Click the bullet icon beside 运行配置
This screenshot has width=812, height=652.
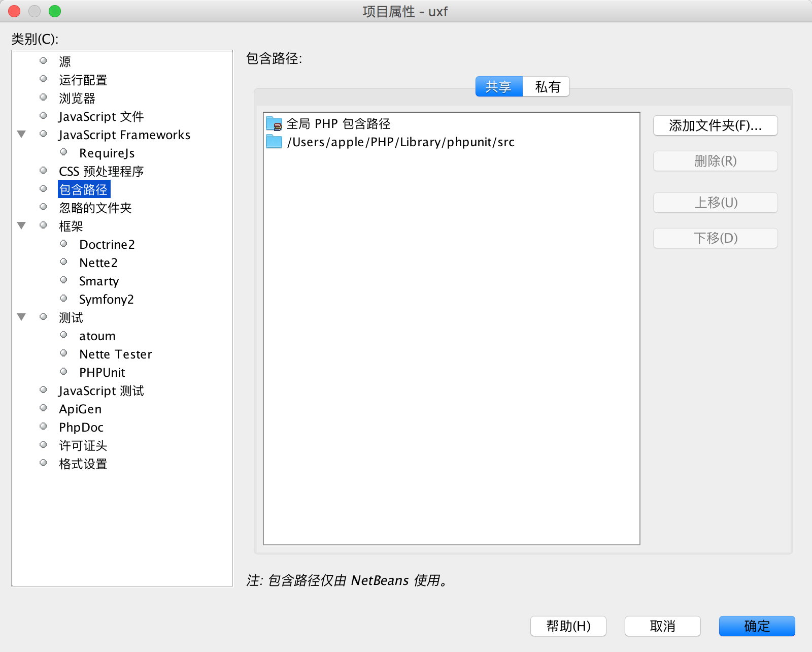(x=43, y=79)
